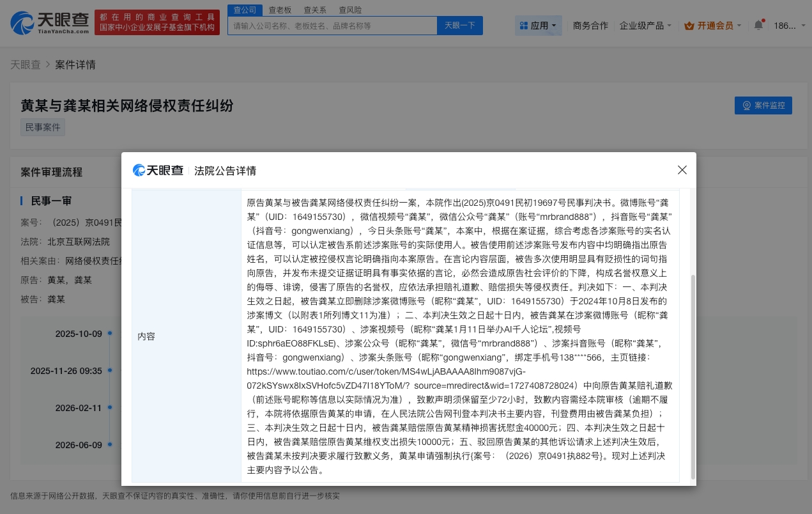Select the 2025-11-26 09:35 timeline marker
812x514 pixels.
pos(110,371)
